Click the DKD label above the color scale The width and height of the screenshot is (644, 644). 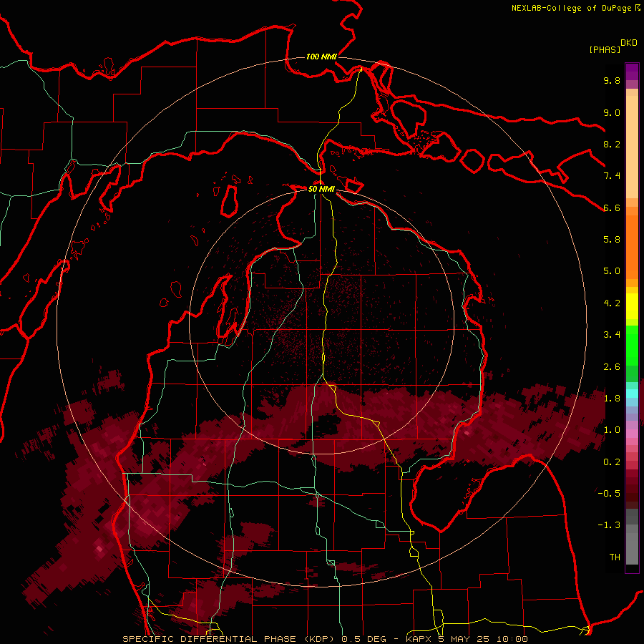coord(629,43)
